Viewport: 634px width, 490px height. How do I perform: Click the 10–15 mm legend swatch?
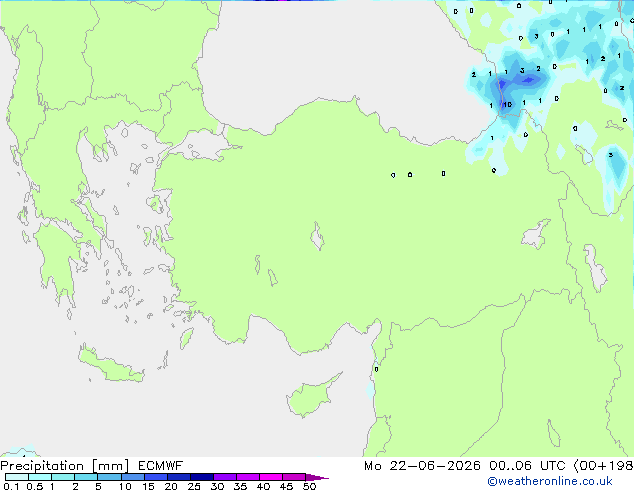132,477
